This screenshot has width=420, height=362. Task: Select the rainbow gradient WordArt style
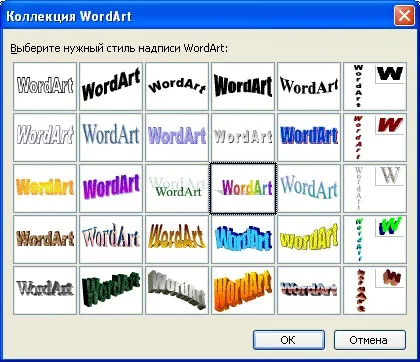[243, 188]
